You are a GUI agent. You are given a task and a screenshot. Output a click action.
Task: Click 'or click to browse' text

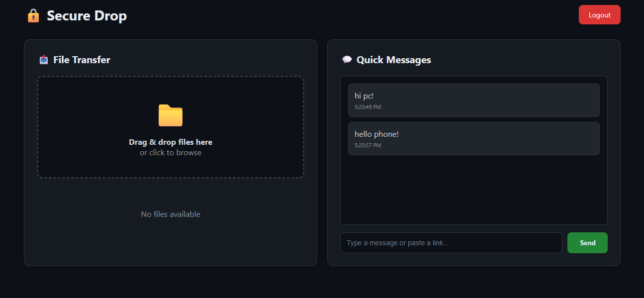click(x=171, y=153)
